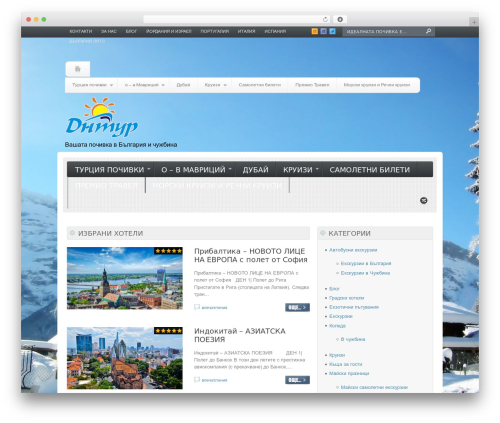The height and width of the screenshot is (423, 500).
Task: Open ИТАЛИЯ menu item
Action: pos(246,31)
